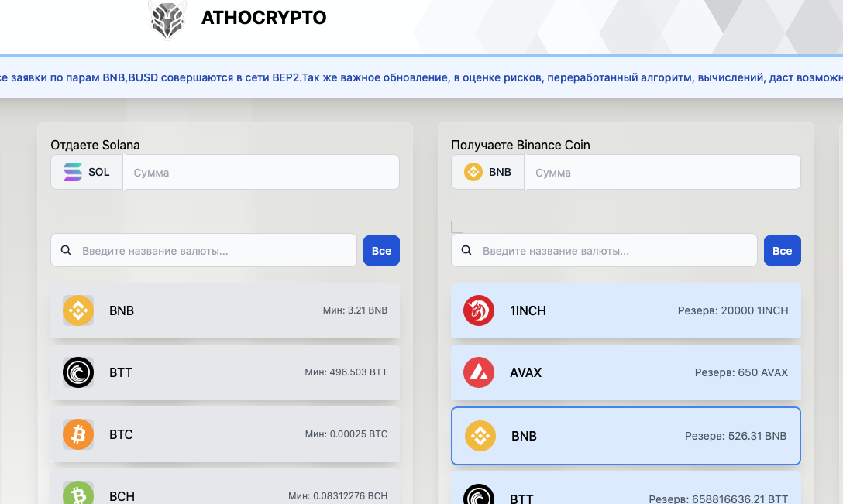Screen dimensions: 843x504
Task: Click the BTC label in the give list
Action: [121, 434]
